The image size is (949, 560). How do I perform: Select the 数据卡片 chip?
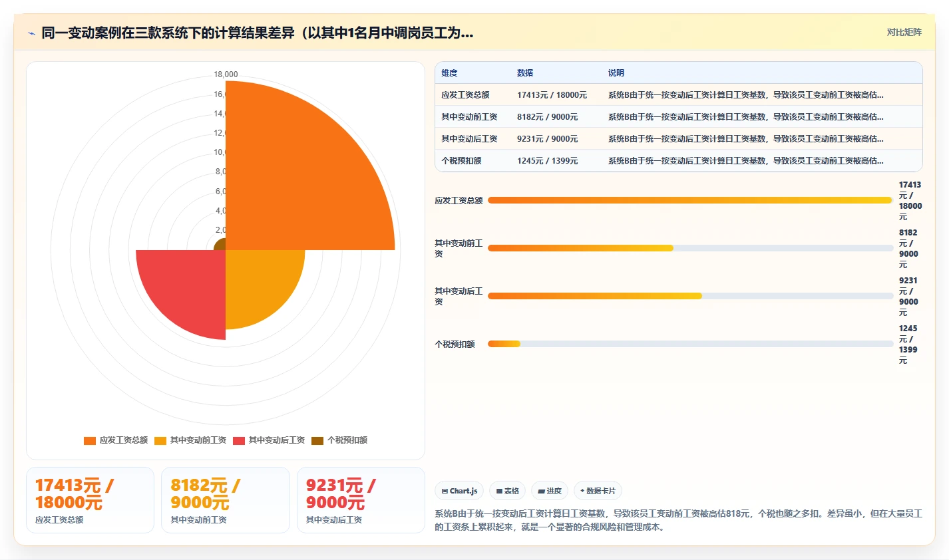[x=598, y=491]
